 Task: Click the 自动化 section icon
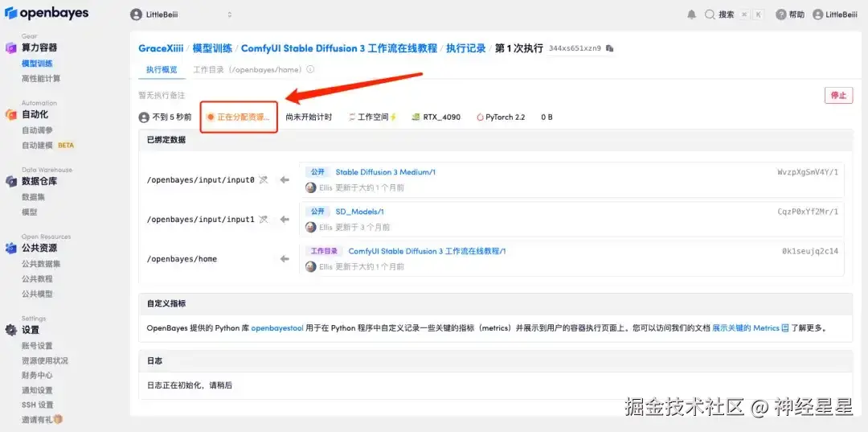(x=11, y=115)
